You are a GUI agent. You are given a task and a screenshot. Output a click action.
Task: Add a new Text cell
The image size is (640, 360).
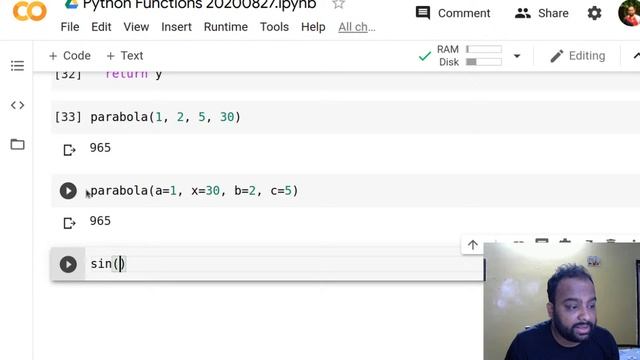coord(124,56)
